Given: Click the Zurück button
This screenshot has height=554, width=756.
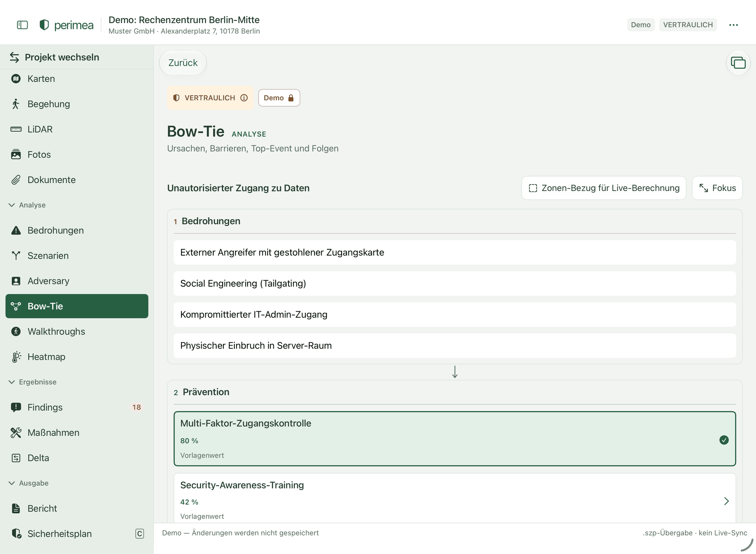Looking at the screenshot, I should (183, 63).
